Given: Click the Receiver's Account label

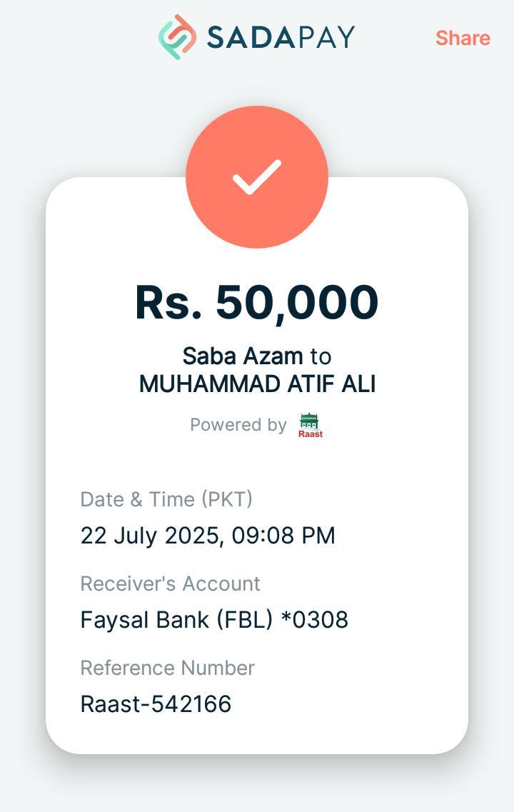Looking at the screenshot, I should coord(170,583).
